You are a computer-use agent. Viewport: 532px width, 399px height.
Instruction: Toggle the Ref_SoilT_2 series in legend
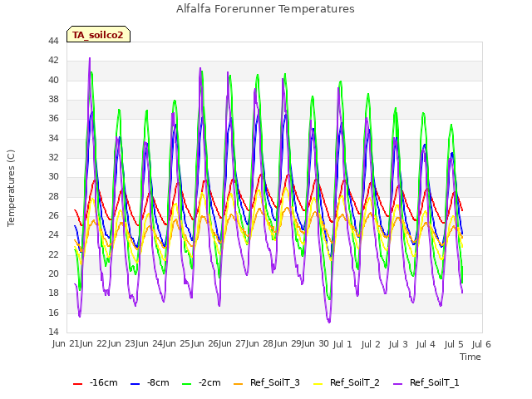(x=347, y=382)
